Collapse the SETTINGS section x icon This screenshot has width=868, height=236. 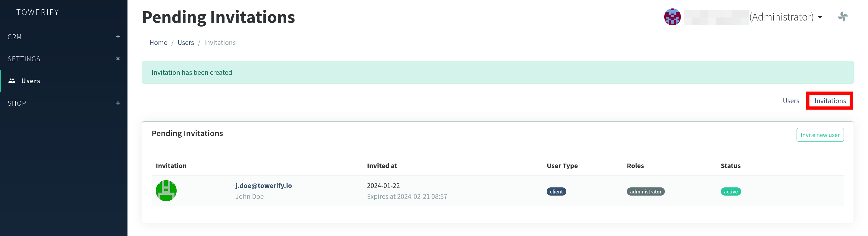(x=118, y=59)
